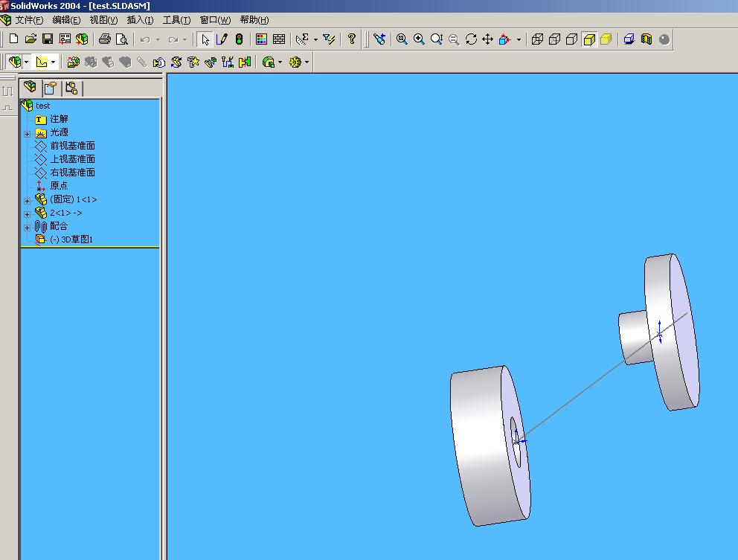Expand the 配合 mates group
Screen dimensions: 738x560
(x=28, y=228)
